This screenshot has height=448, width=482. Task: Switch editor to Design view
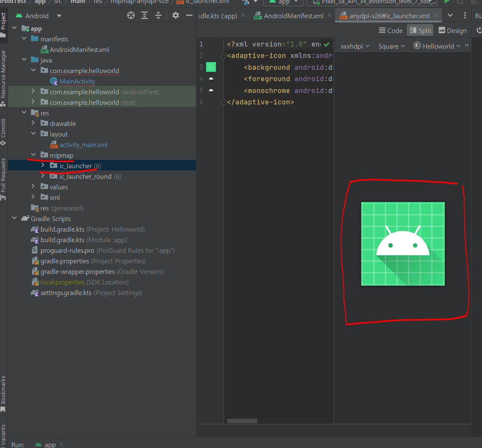(452, 30)
